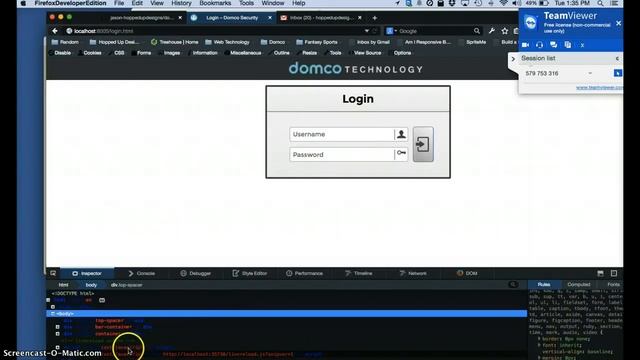Select the selected body node row
640x360 pixels.
(287, 313)
